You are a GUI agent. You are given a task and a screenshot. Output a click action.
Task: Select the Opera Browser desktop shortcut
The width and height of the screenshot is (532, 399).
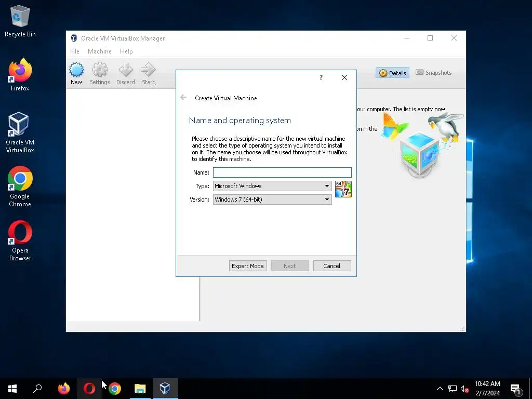coord(20,241)
